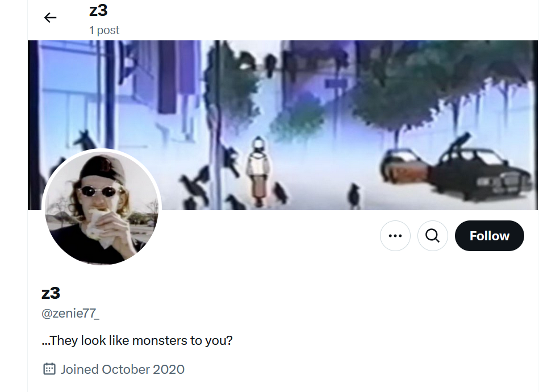
Task: Click the 1 post count label
Action: click(x=105, y=30)
